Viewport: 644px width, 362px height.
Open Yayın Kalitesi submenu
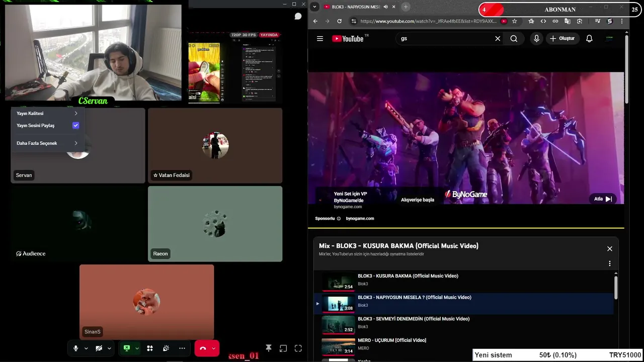(x=47, y=113)
